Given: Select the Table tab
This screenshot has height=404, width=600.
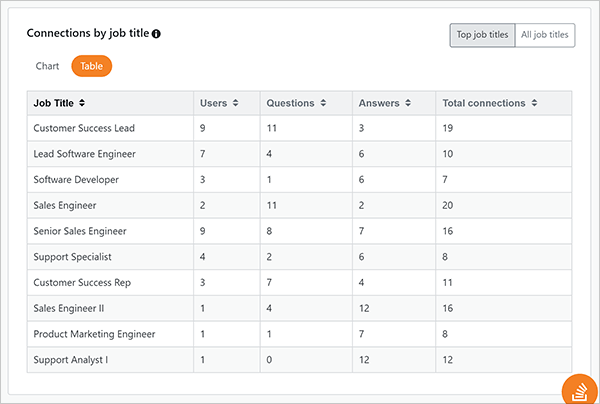Looking at the screenshot, I should tap(91, 66).
